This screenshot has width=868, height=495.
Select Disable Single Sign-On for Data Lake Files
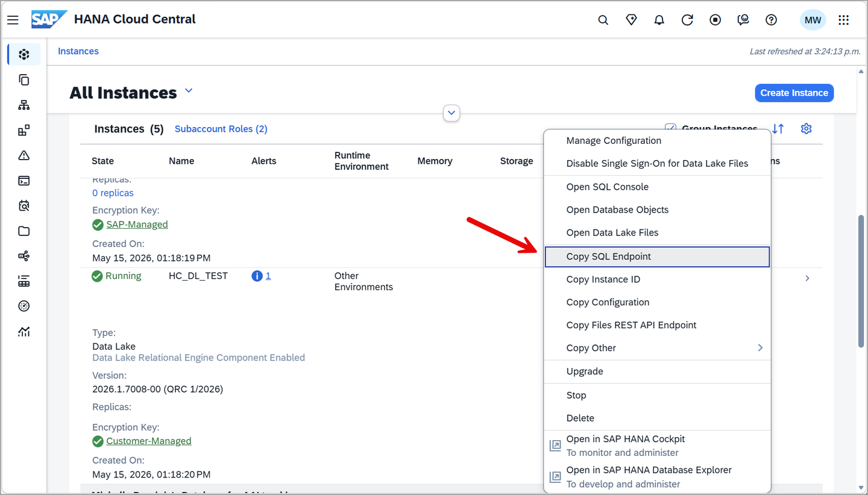coord(657,163)
